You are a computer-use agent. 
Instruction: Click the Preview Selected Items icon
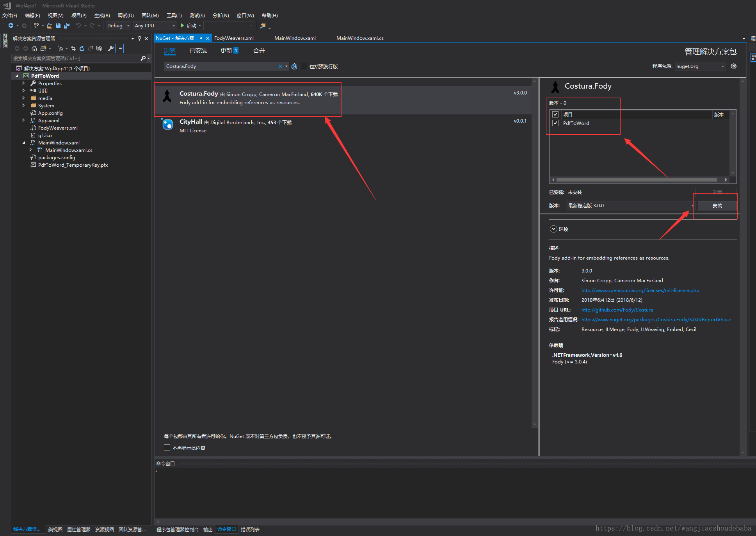[119, 48]
